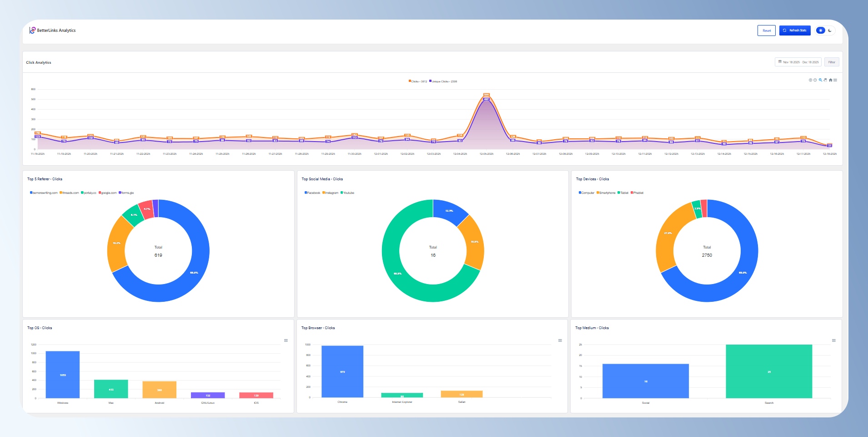
Task: Click the zoom out icon on Click Analytics chart
Action: tap(815, 80)
